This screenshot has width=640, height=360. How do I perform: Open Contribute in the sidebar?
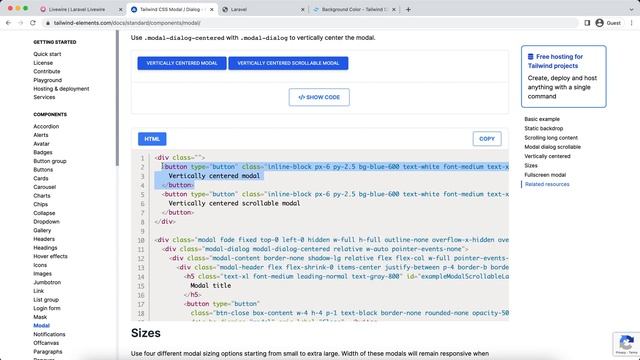(x=47, y=71)
